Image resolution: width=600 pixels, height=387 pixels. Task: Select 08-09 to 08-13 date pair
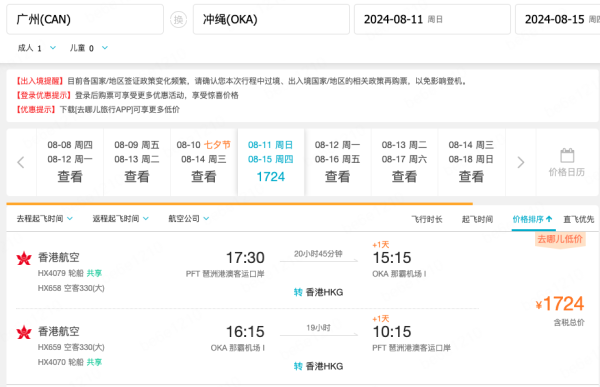137,162
